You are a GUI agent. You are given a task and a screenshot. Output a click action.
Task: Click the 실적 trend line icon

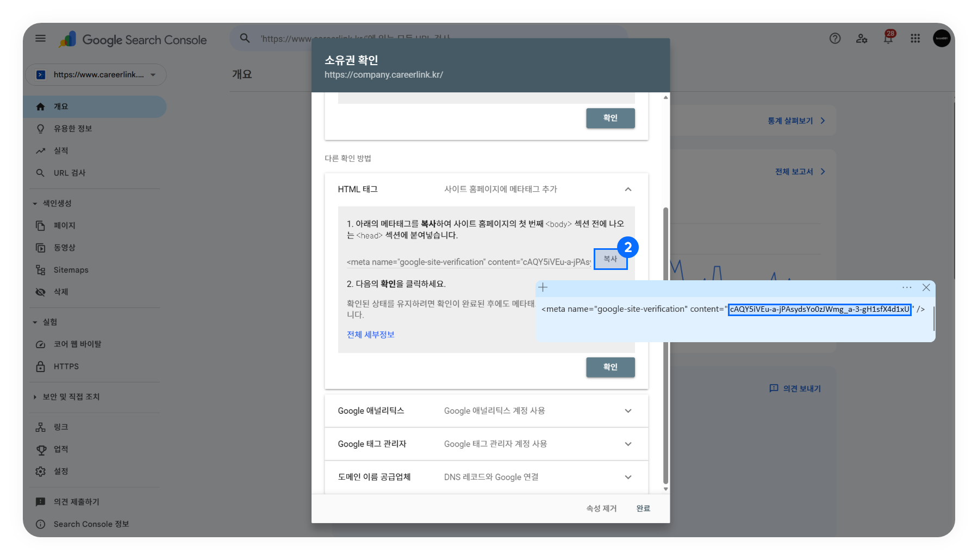pyautogui.click(x=40, y=151)
